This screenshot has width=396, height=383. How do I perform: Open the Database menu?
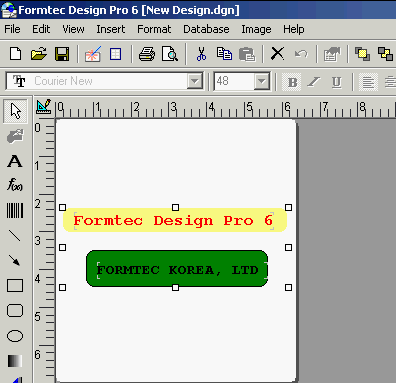[206, 29]
